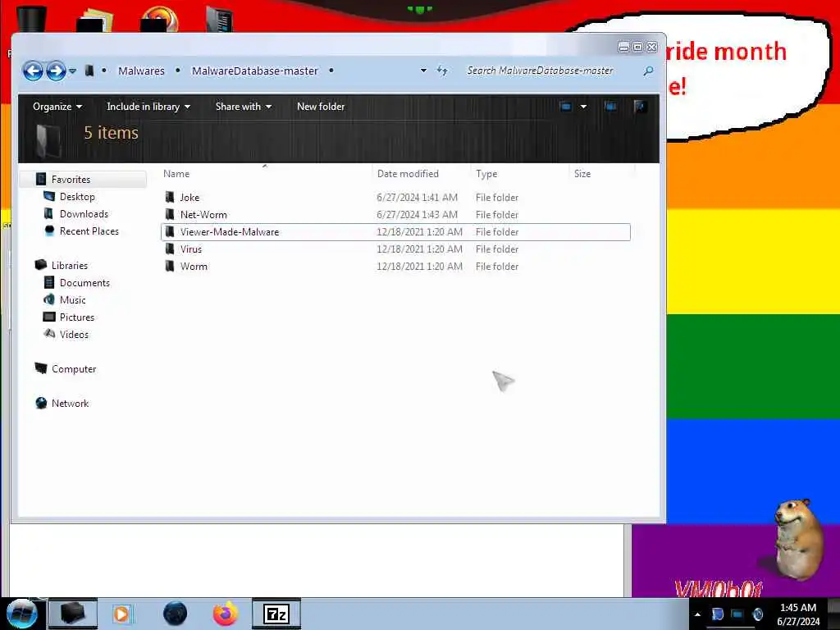The height and width of the screenshot is (630, 840).
Task: Click the Viewer-Made-Malware folder name
Action: 230,232
